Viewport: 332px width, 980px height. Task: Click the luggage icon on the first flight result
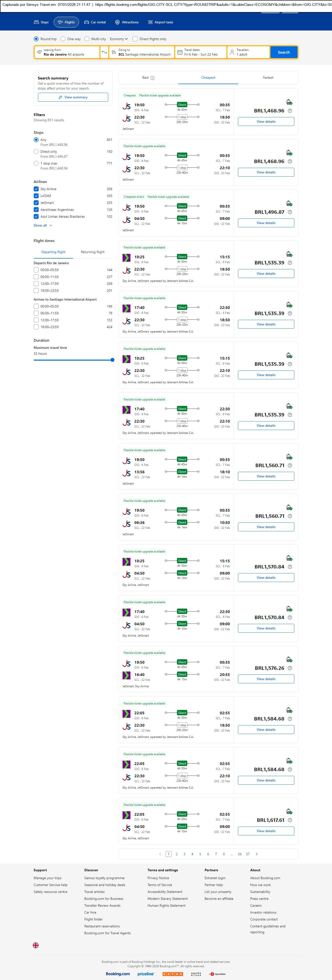(289, 102)
